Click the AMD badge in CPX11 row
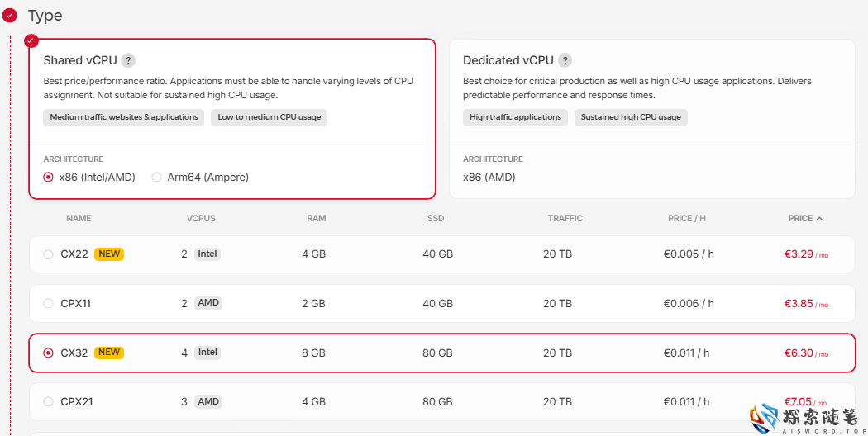 pyautogui.click(x=208, y=303)
